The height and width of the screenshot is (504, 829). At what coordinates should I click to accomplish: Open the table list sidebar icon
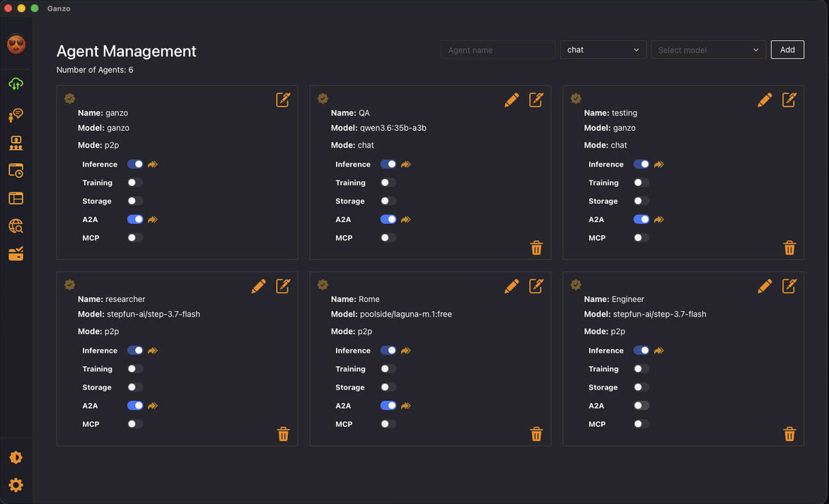point(16,198)
